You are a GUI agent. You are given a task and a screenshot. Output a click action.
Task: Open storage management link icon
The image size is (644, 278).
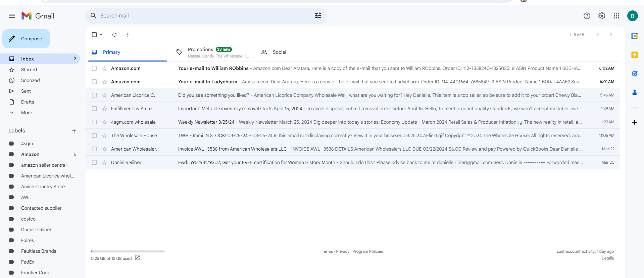point(137,258)
